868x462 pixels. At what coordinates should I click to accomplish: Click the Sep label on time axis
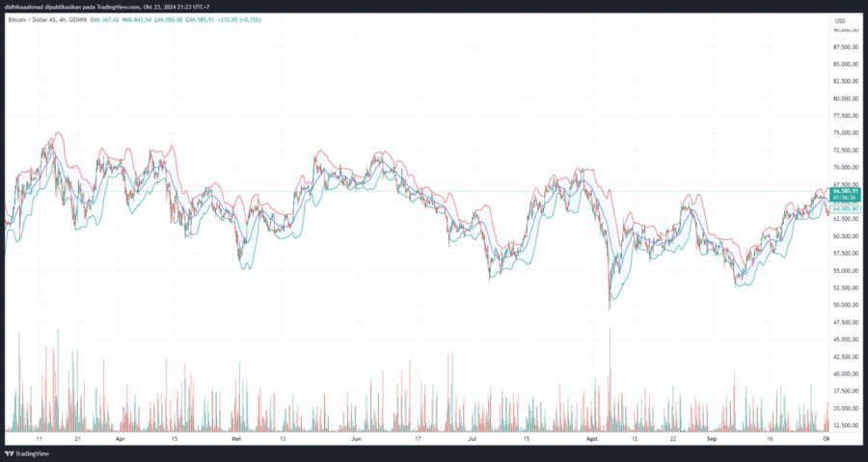[712, 439]
